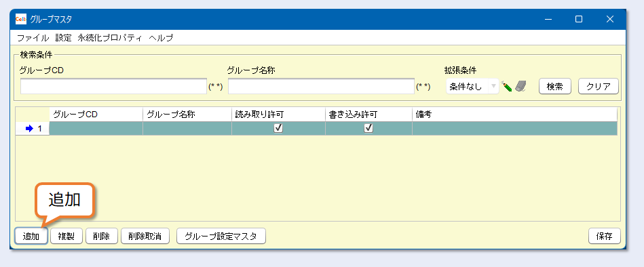Click the 複製 button

tap(67, 237)
